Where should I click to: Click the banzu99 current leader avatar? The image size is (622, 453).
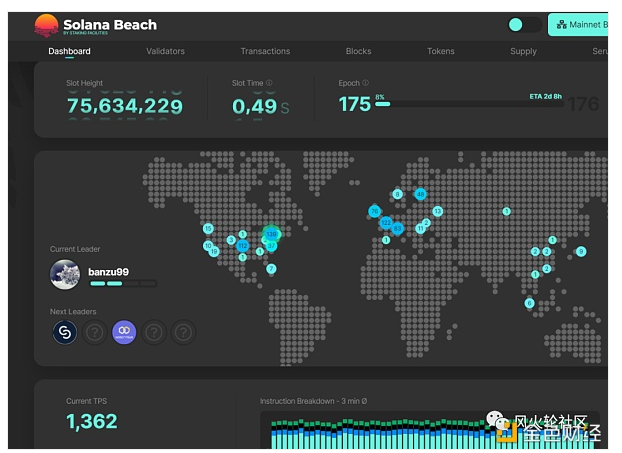65,274
